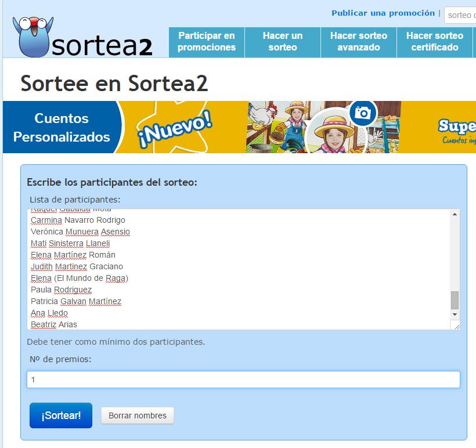Click the Cuentos Personalizados banner panel
This screenshot has height=448, width=476.
click(60, 126)
